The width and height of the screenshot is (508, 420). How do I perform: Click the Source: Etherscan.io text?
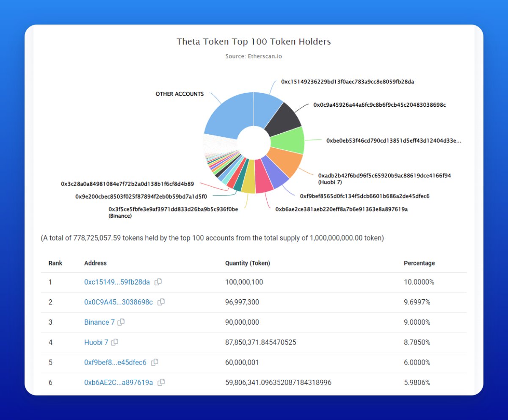coord(254,56)
